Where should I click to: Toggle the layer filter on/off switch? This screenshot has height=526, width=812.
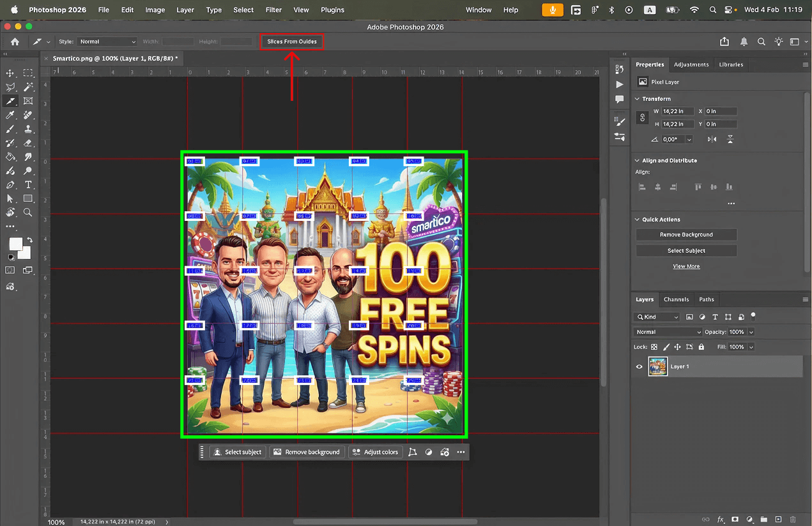tap(753, 315)
